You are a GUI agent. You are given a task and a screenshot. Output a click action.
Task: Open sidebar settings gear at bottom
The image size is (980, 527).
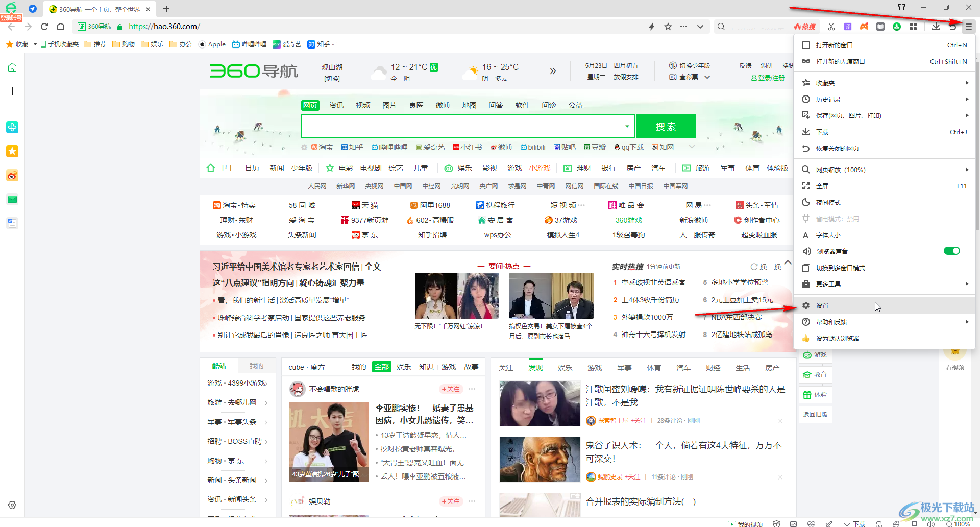click(x=12, y=505)
